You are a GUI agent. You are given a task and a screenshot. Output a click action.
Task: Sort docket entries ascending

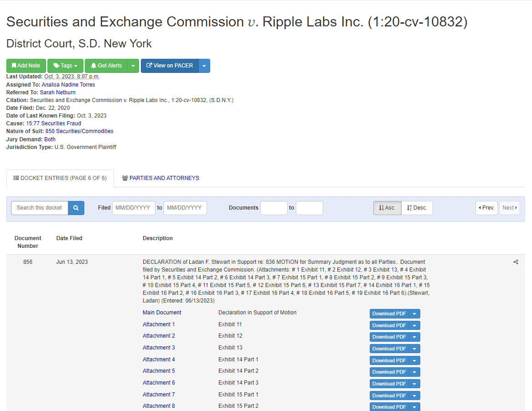point(387,208)
